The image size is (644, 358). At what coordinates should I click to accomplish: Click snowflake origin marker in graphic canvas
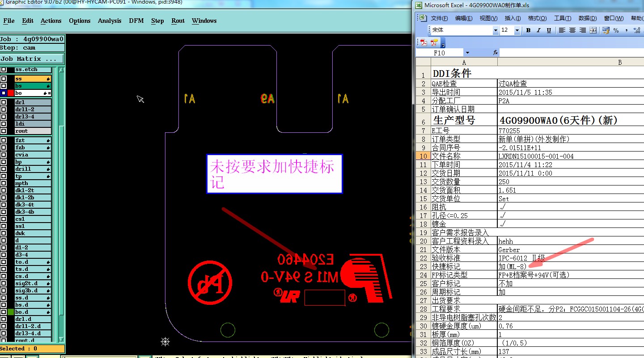(165, 342)
